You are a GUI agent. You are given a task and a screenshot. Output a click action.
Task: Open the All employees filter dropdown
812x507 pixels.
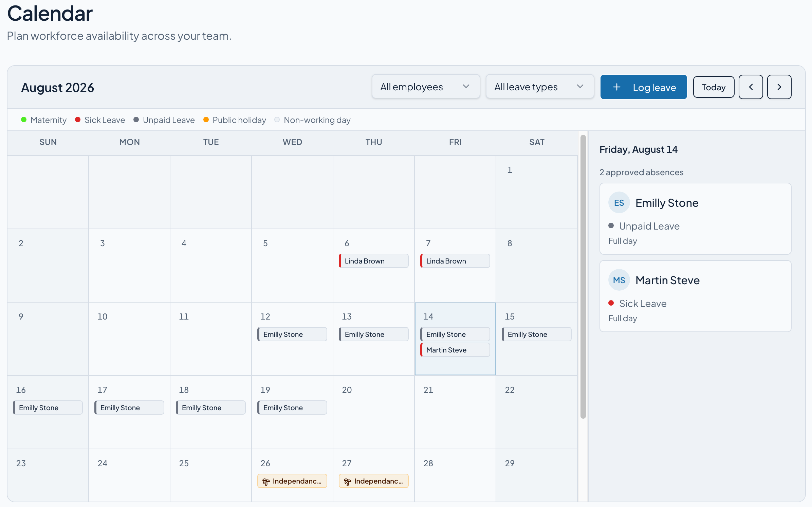click(x=426, y=87)
